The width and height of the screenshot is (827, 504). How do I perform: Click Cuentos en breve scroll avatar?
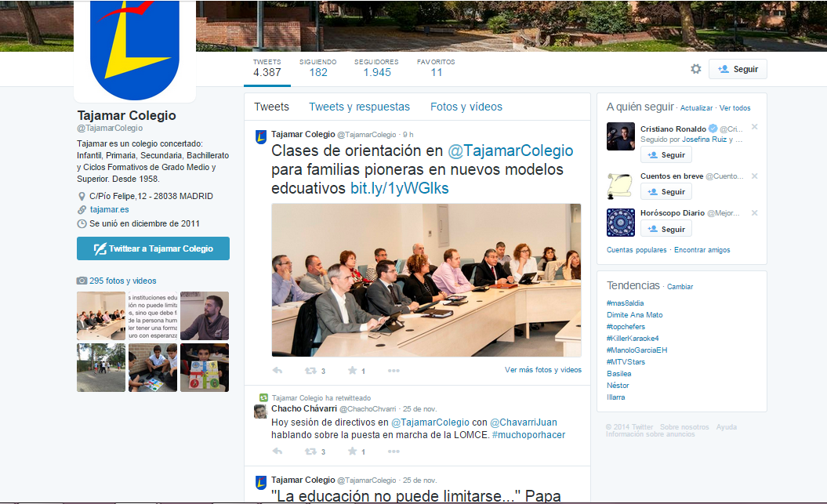click(x=620, y=186)
